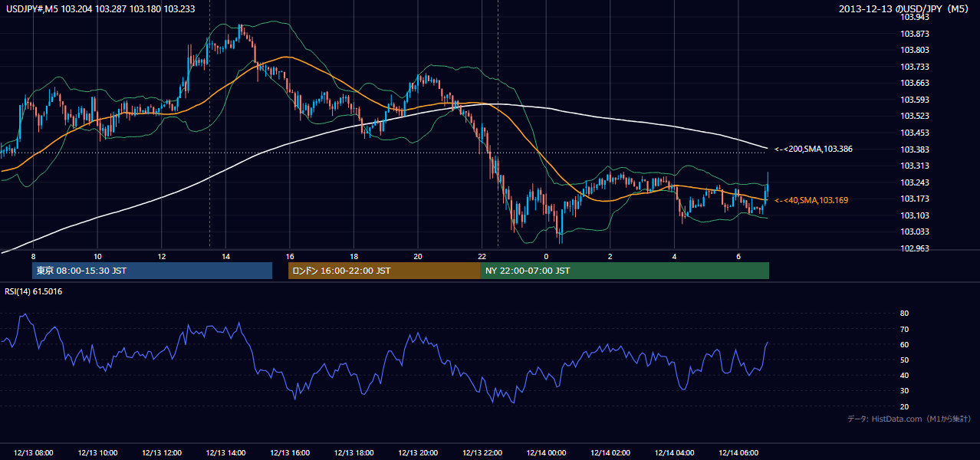
Task: Click the 12/13 12:00 time label
Action: click(x=162, y=452)
